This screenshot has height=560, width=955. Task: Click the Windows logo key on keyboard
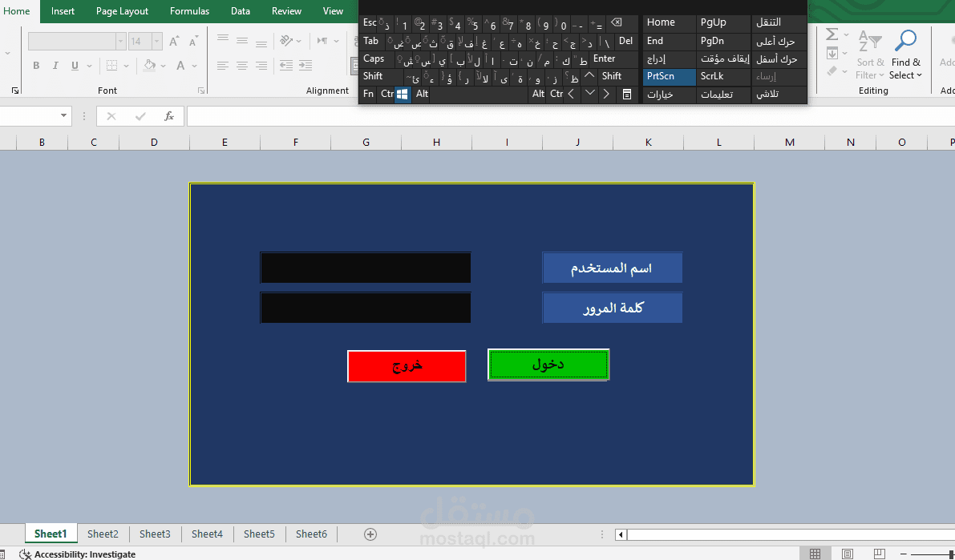[x=402, y=95]
